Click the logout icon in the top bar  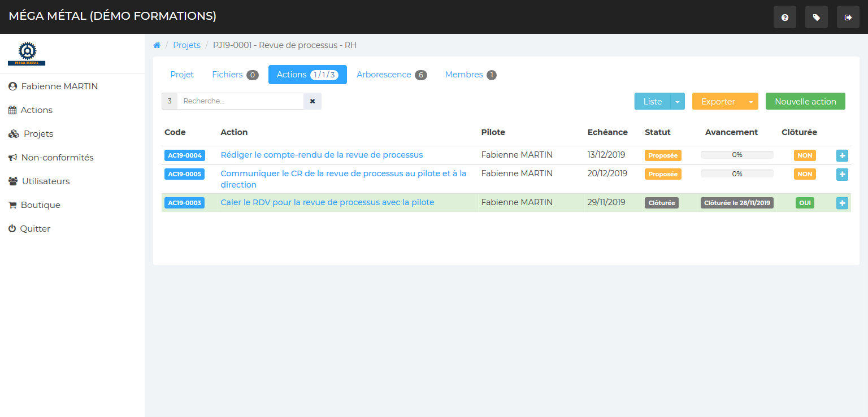848,18
